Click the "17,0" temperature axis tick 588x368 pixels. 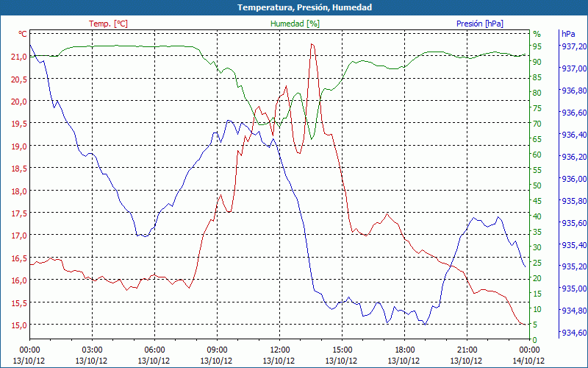point(18,236)
